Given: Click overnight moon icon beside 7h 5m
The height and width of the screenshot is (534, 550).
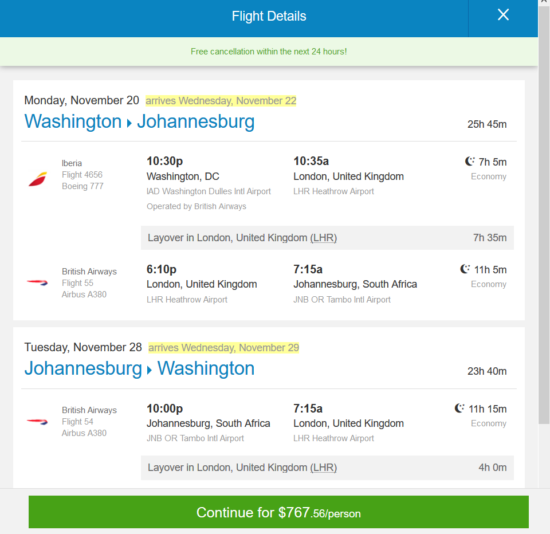Looking at the screenshot, I should (470, 161).
